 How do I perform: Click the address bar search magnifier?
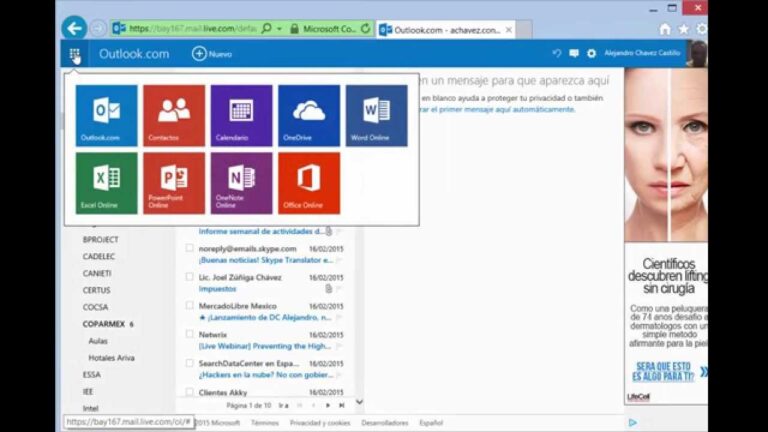(266, 28)
